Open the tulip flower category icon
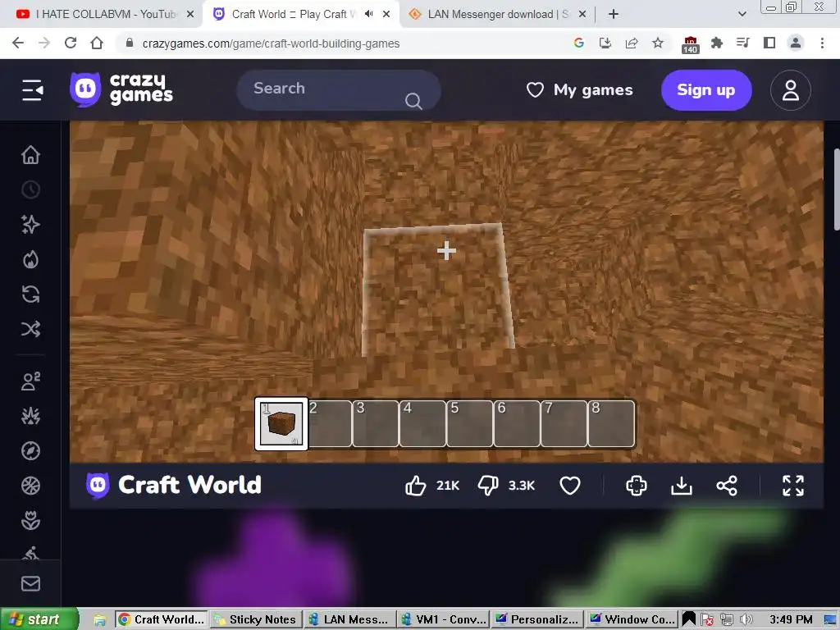Viewport: 840px width, 630px height. click(30, 521)
